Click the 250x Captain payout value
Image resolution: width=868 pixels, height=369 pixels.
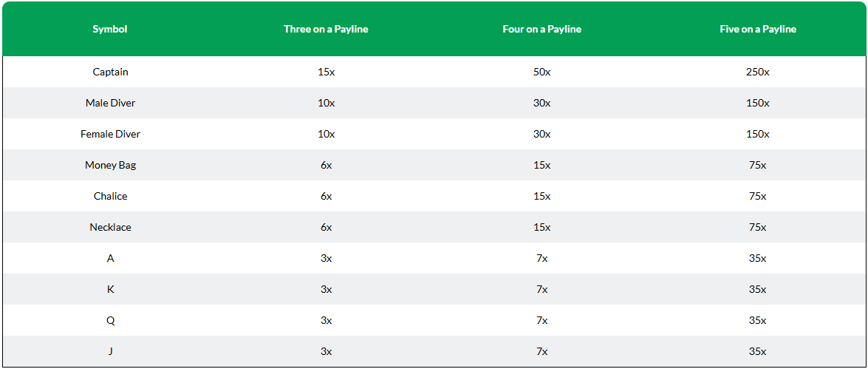point(758,72)
